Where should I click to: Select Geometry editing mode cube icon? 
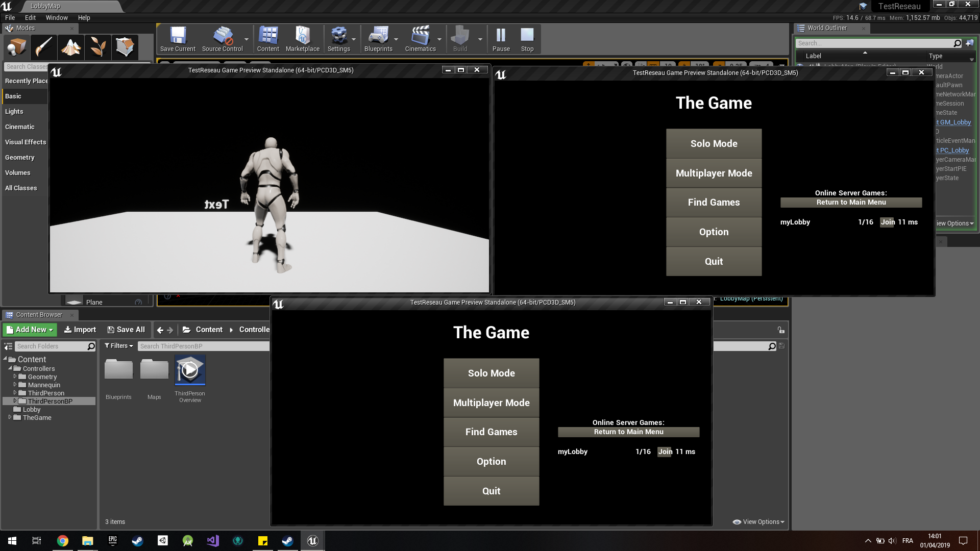coord(125,47)
